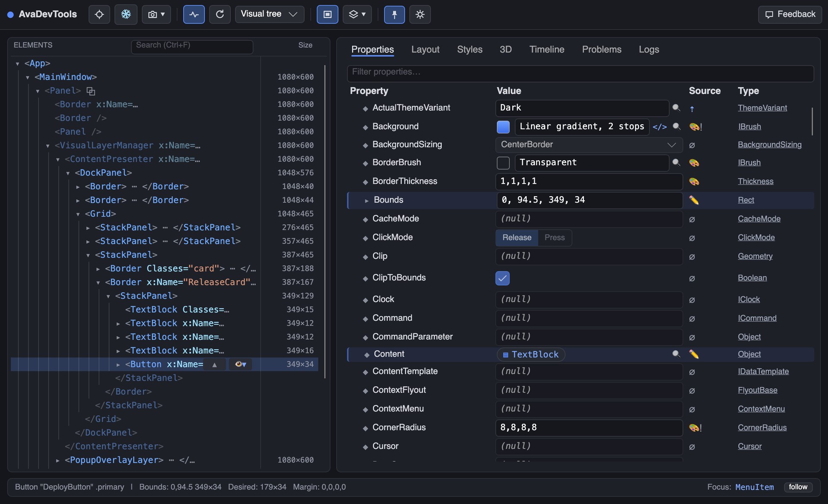
Task: Click the magnifier icon on BorderBrush row
Action: pos(676,163)
